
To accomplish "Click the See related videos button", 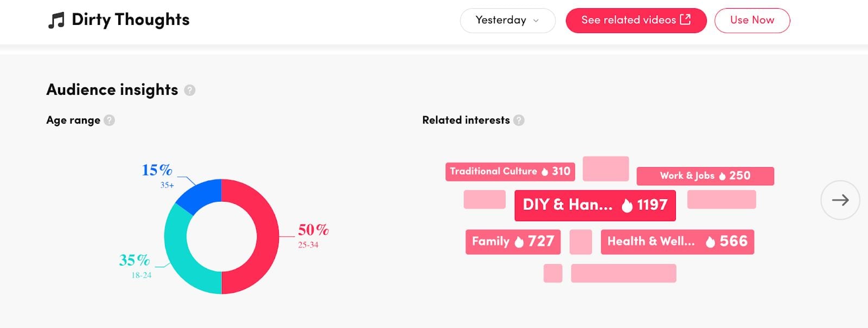I will click(636, 21).
